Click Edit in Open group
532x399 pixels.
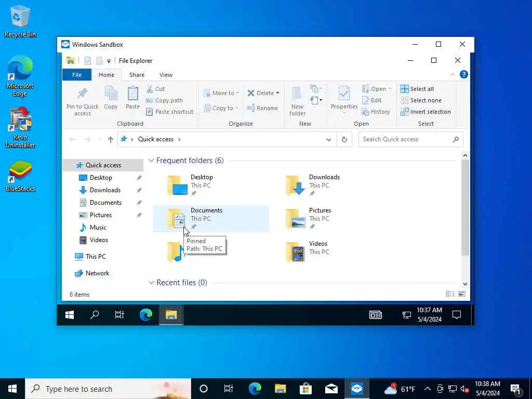[371, 100]
